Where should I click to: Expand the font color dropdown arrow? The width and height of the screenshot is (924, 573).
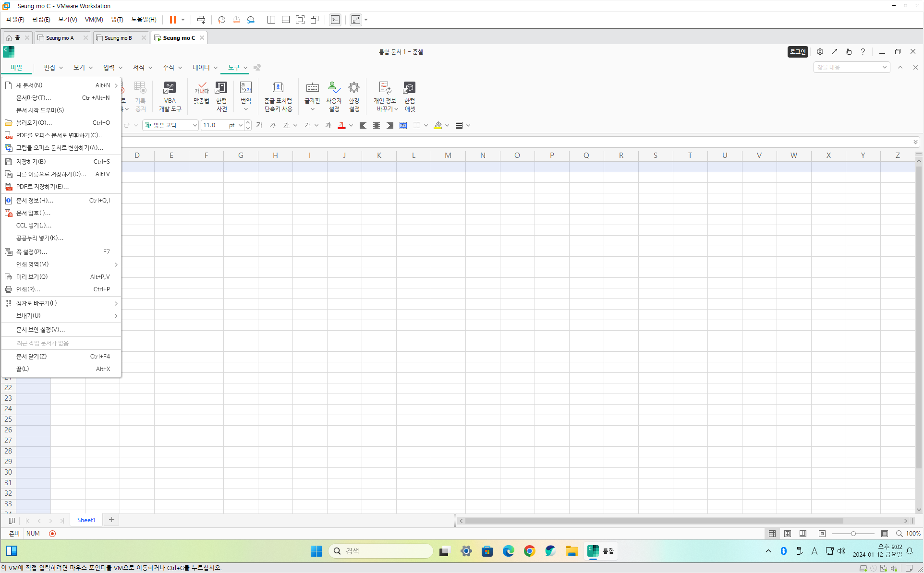tap(351, 125)
